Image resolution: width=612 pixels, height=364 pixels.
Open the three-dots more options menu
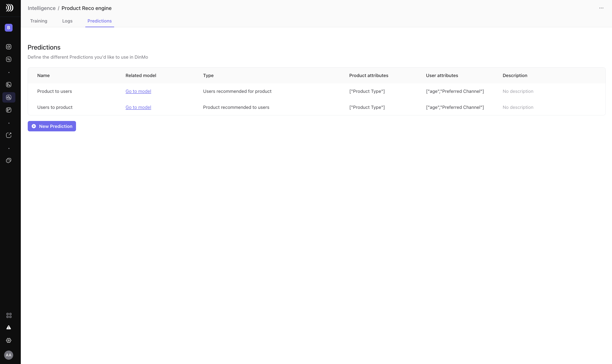601,8
